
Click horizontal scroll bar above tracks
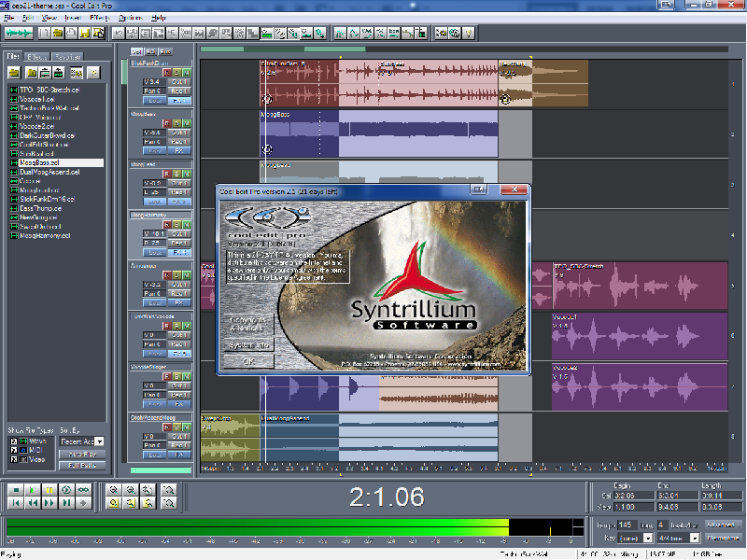click(464, 49)
